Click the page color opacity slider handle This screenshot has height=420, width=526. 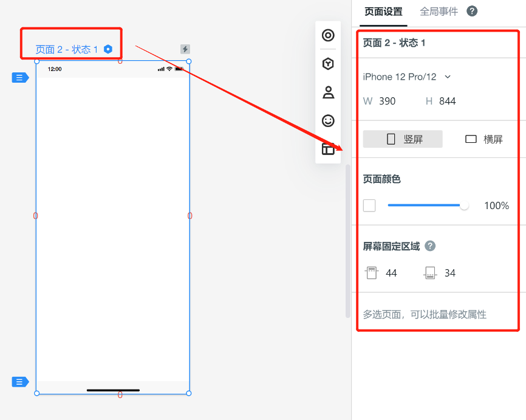[465, 205]
